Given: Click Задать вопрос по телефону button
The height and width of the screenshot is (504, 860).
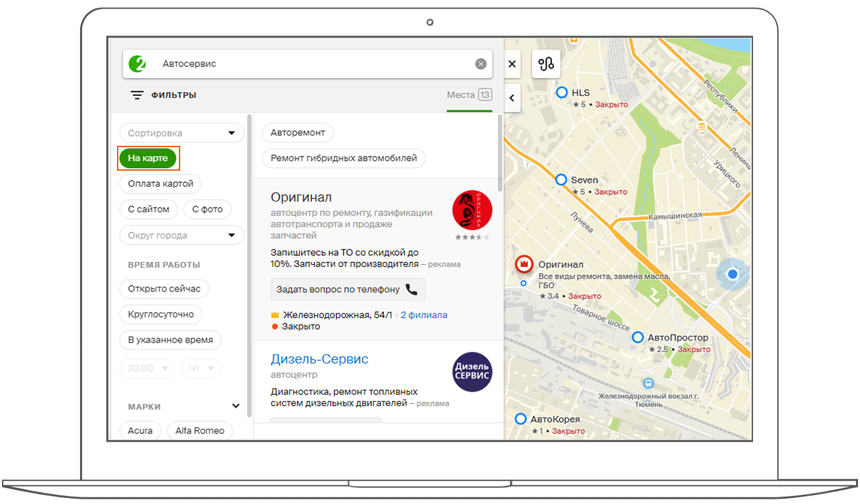Looking at the screenshot, I should (348, 290).
